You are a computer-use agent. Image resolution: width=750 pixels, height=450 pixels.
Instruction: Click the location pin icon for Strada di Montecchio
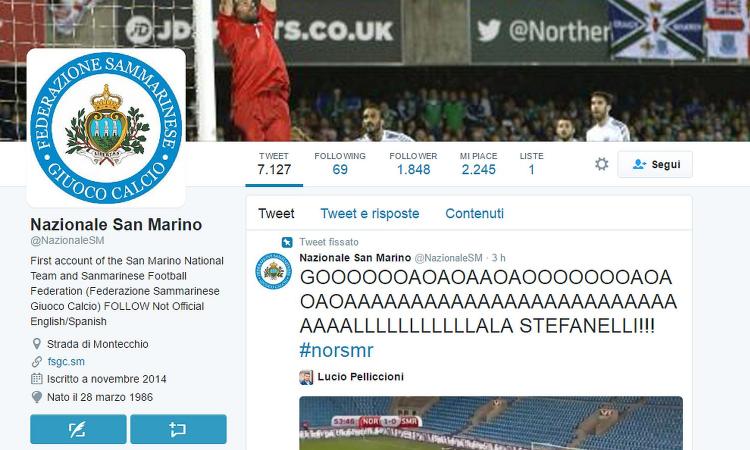coord(36,344)
